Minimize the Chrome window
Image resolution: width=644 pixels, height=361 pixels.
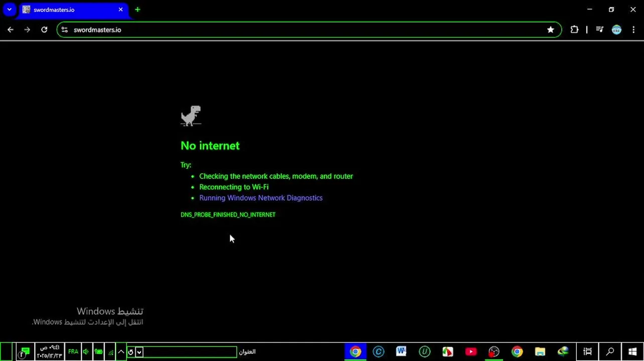pos(590,10)
